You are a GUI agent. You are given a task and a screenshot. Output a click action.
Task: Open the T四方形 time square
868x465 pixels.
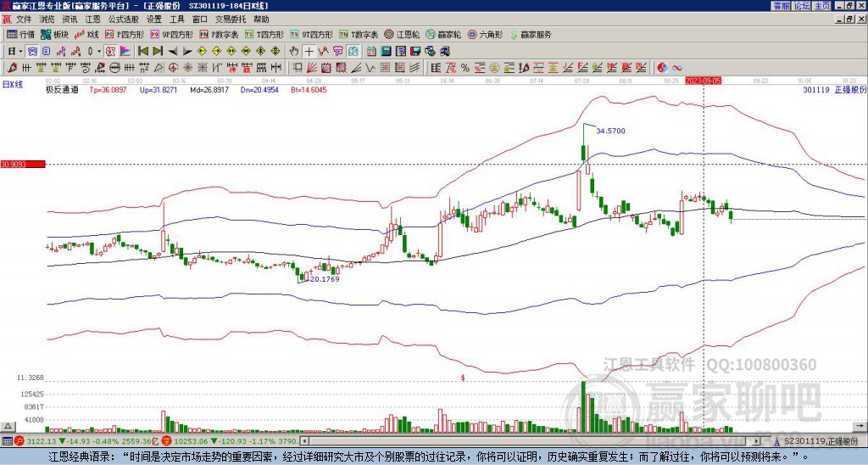264,34
